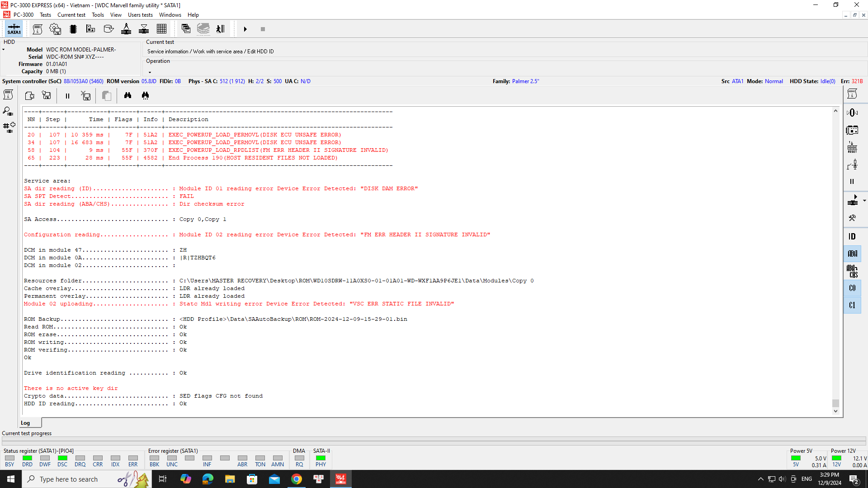Click the save log floppy icon
The width and height of the screenshot is (868, 488).
point(47,95)
